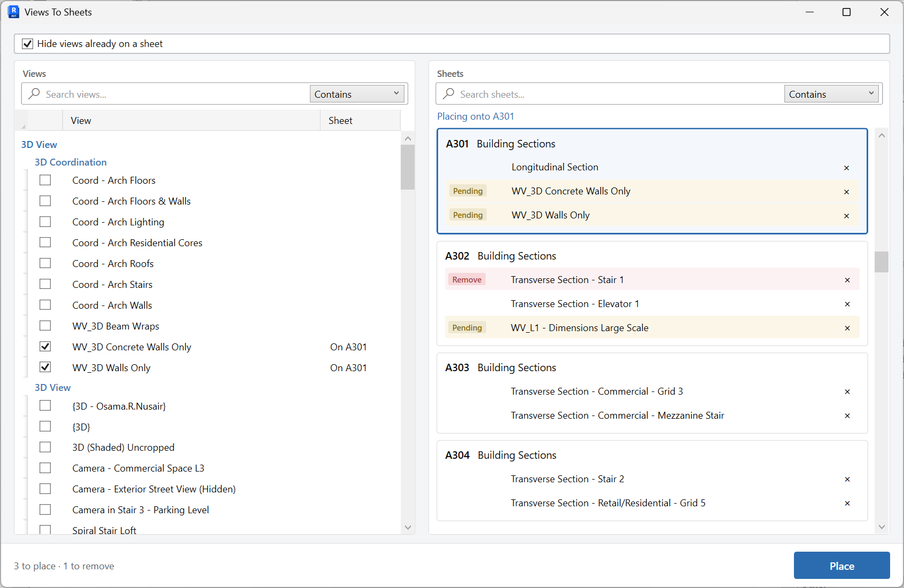Click the views list scrollbar thumb
The height and width of the screenshot is (588, 904).
coord(408,167)
